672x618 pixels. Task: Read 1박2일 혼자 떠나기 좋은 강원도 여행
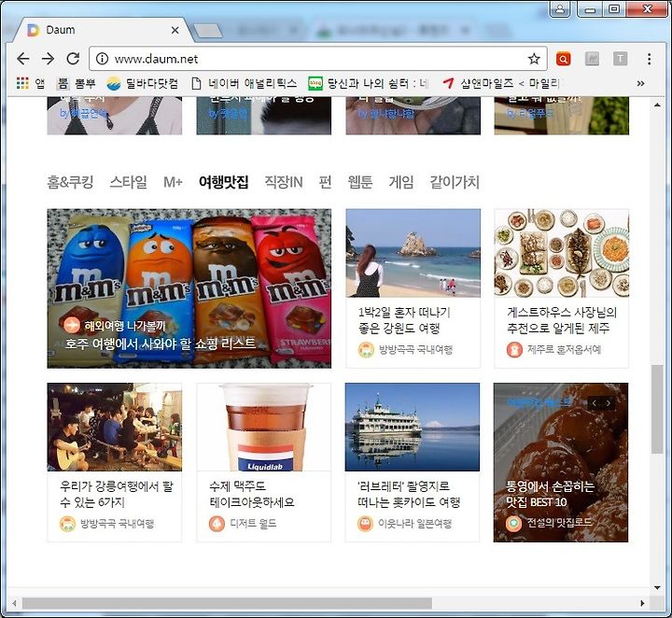click(x=404, y=320)
